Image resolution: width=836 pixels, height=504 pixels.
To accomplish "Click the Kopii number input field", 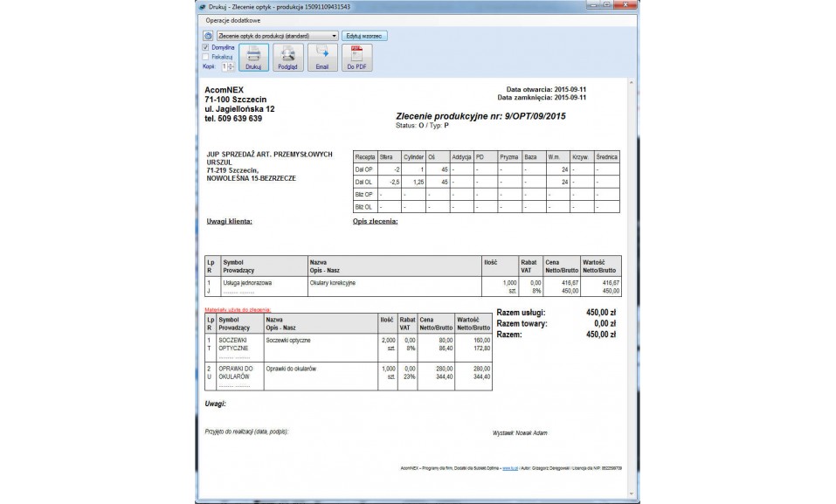I will tap(224, 66).
